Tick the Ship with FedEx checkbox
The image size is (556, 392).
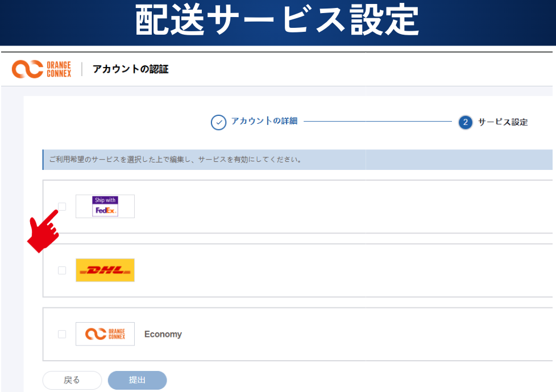(62, 206)
